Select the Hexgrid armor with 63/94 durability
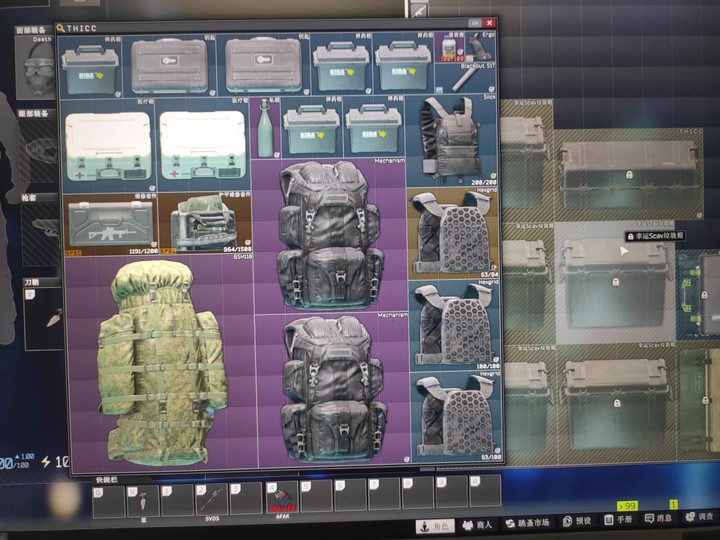 [454, 232]
